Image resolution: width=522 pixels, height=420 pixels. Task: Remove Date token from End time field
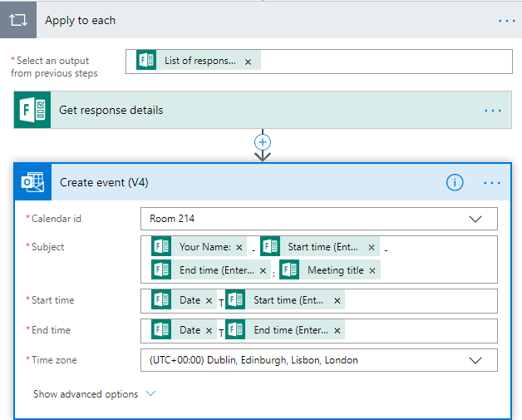[x=209, y=331]
